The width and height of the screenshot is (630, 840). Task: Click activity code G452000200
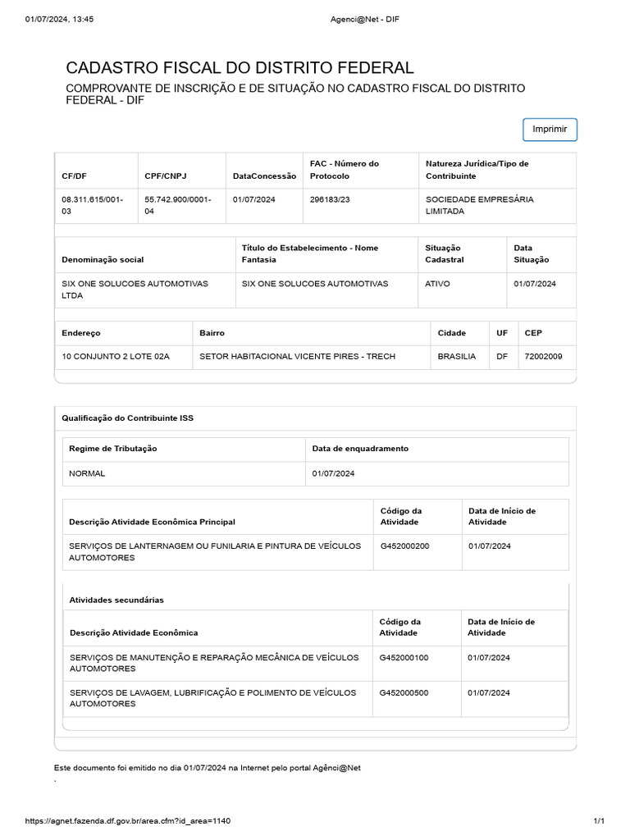(404, 546)
